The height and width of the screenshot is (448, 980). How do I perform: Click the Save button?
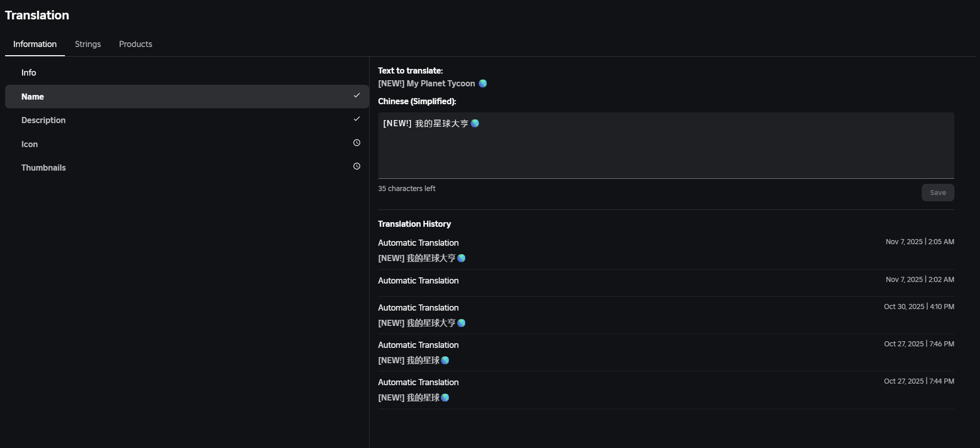click(938, 193)
